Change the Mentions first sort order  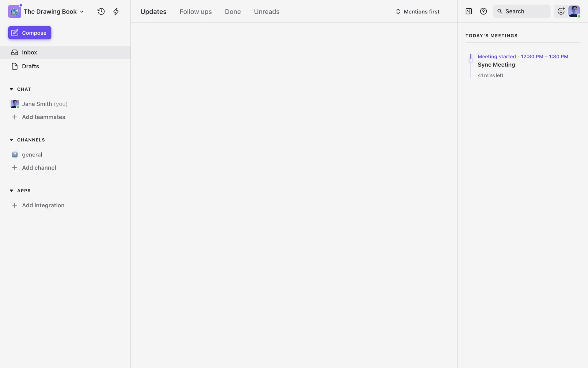click(418, 12)
